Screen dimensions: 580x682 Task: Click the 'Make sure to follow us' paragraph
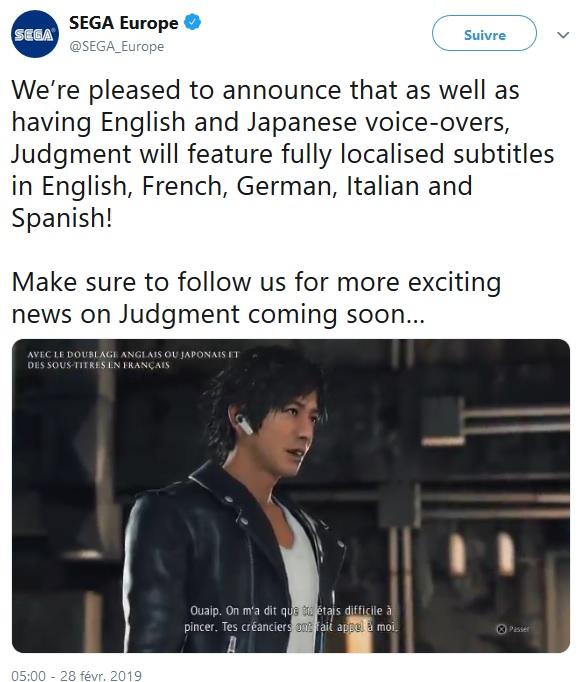pyautogui.click(x=256, y=298)
